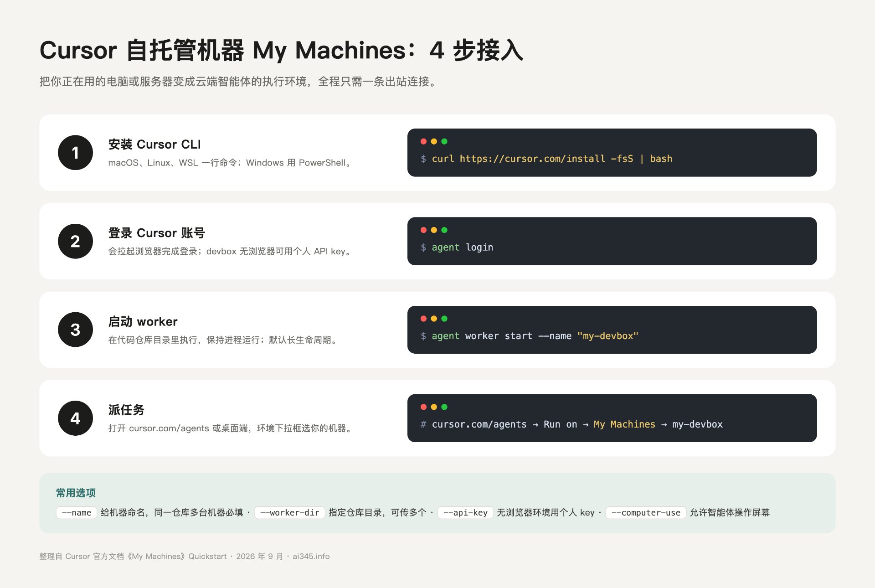Click the red dot in the agent login terminal

(x=423, y=230)
